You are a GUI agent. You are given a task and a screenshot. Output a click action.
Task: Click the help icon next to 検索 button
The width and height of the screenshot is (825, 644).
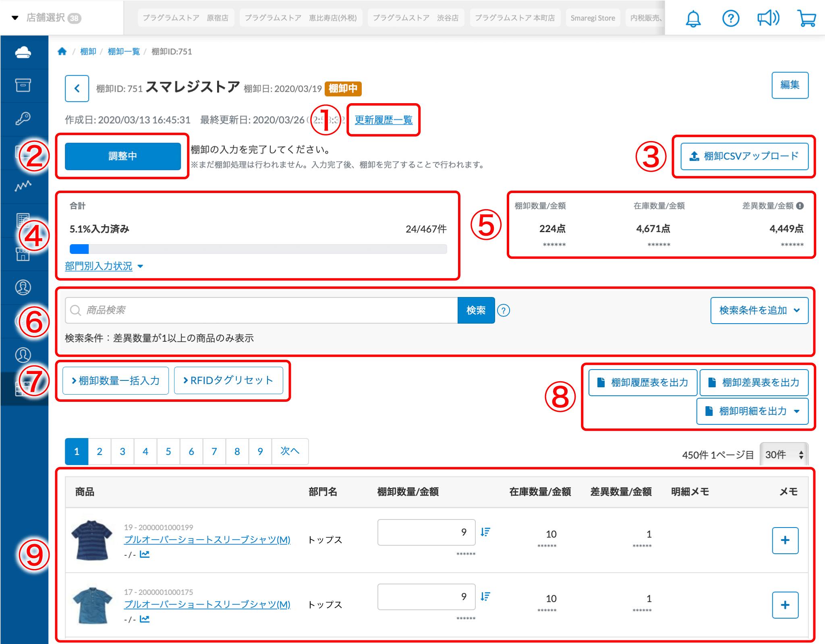point(504,310)
